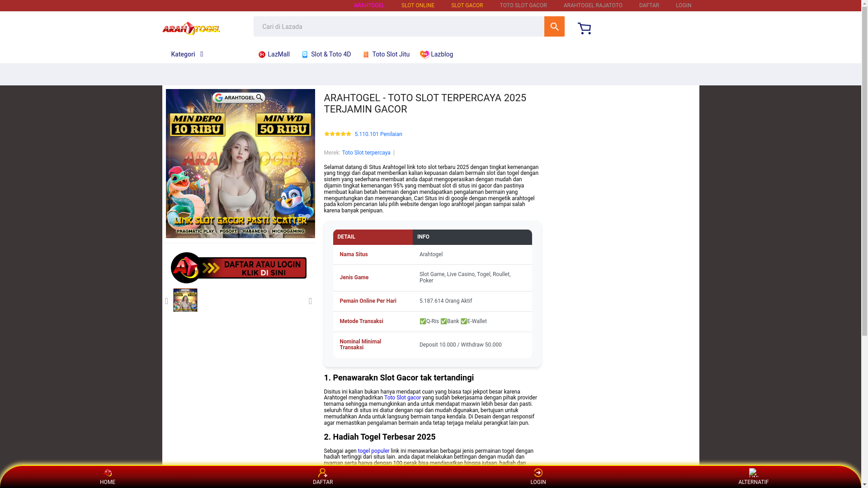Click the Deposit 10.000 / Withdraw 50.000 value
Viewport: 868px width, 488px height.
(460, 345)
